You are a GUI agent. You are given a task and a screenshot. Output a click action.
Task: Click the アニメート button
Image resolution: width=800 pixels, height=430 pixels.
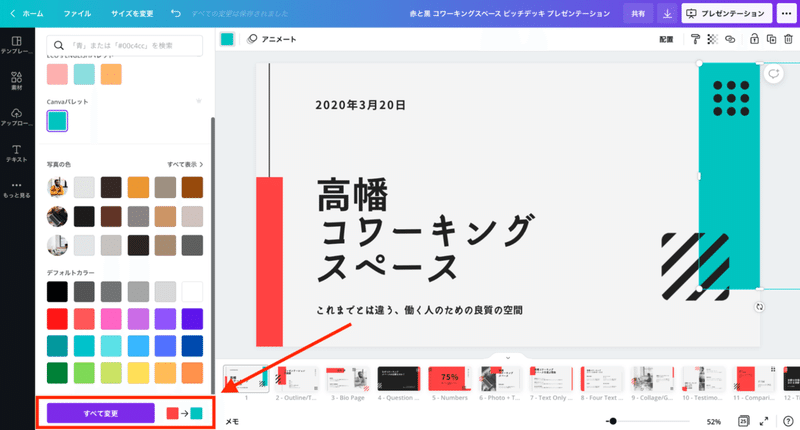pyautogui.click(x=272, y=39)
